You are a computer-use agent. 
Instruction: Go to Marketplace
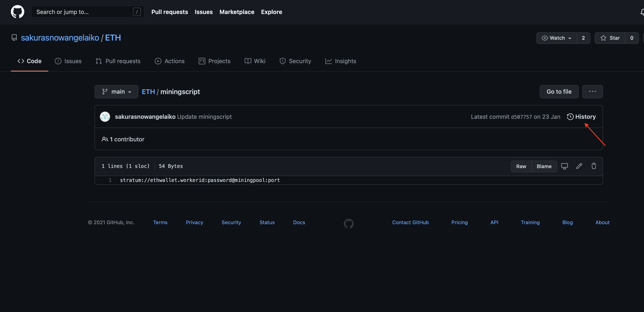point(237,12)
